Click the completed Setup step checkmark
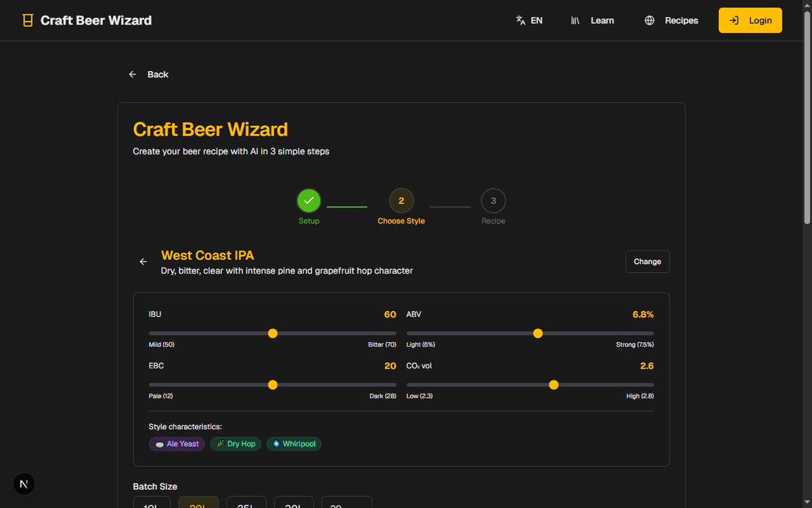812x508 pixels. 309,200
